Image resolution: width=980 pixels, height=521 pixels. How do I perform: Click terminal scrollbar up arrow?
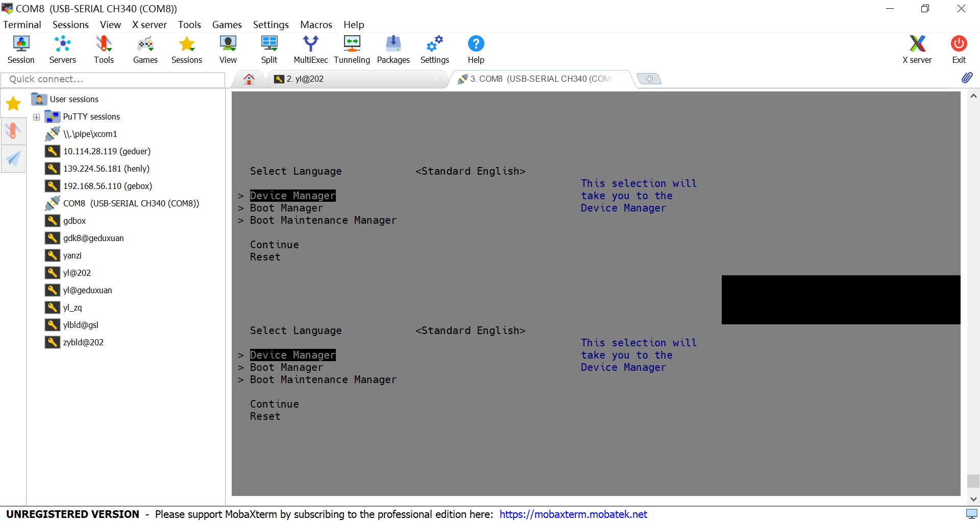(973, 96)
